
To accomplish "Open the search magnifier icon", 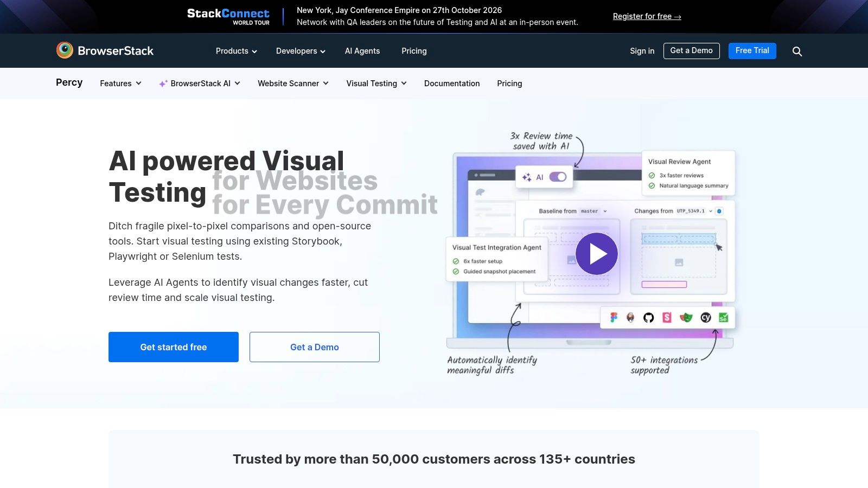I will 797,51.
